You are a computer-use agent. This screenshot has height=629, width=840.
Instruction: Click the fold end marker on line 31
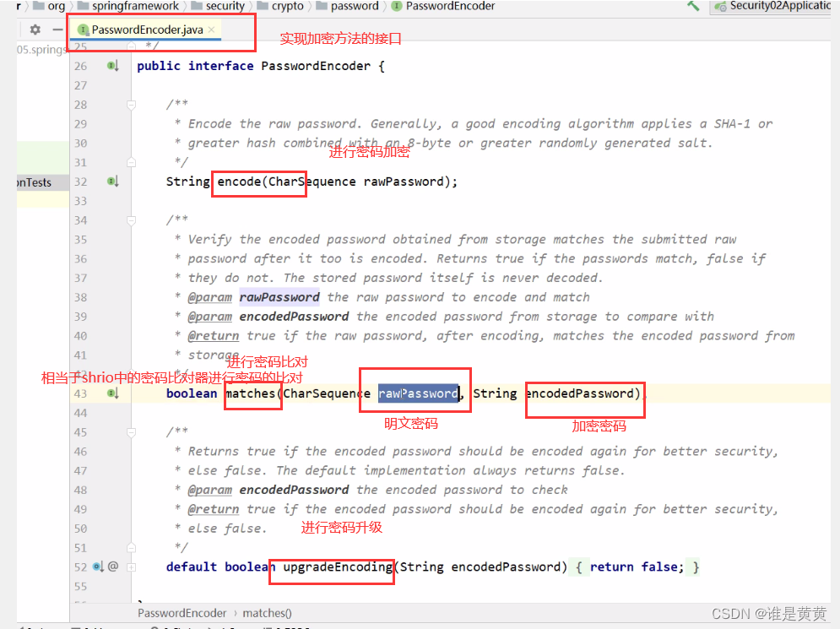pyautogui.click(x=131, y=162)
